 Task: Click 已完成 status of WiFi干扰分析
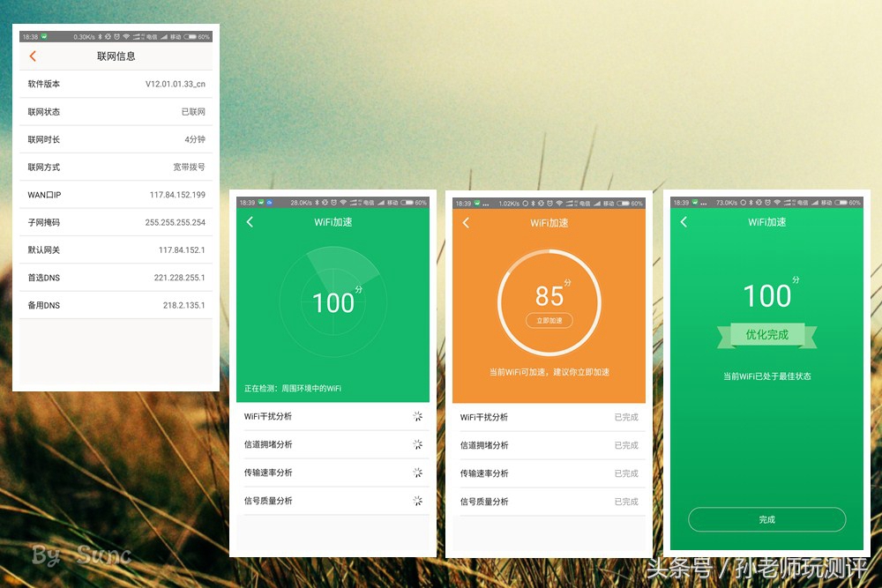626,417
